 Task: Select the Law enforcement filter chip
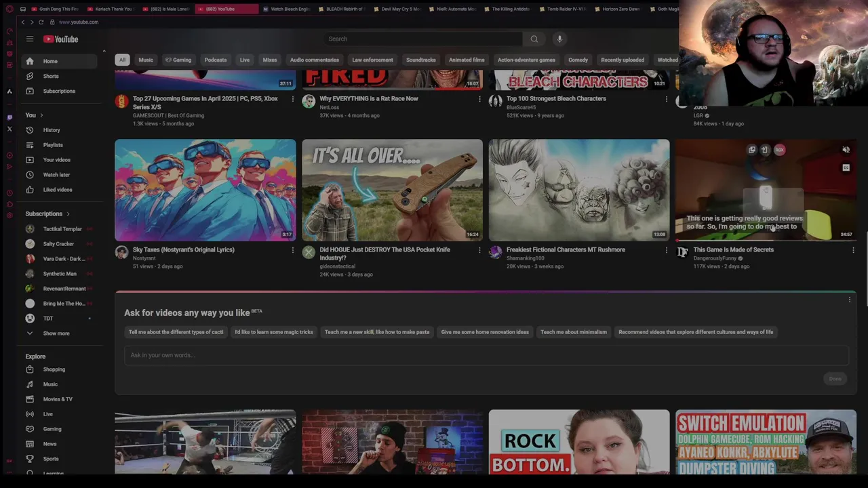tap(372, 60)
